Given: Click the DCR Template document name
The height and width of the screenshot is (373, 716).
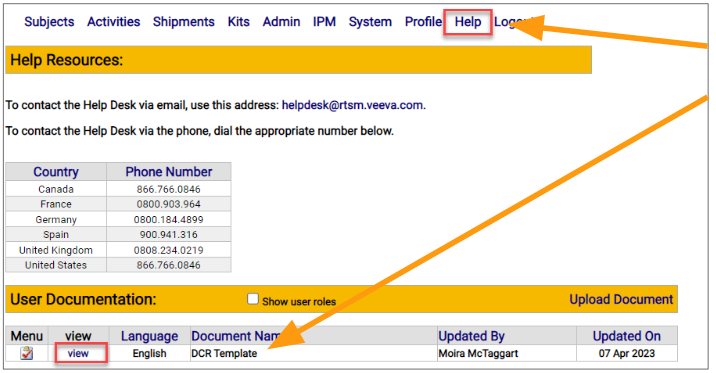Looking at the screenshot, I should 224,353.
